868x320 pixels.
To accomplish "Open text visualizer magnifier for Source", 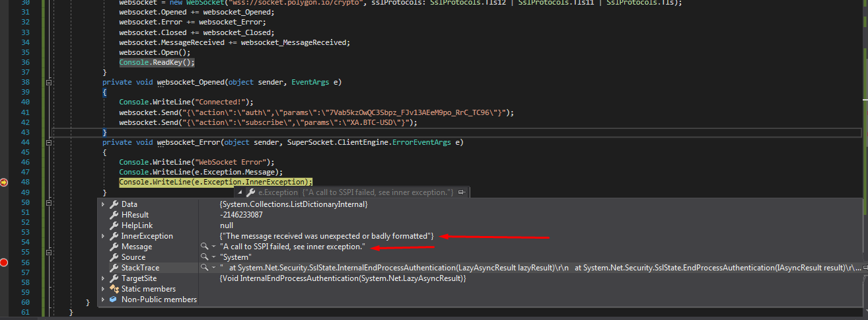I will tap(205, 257).
